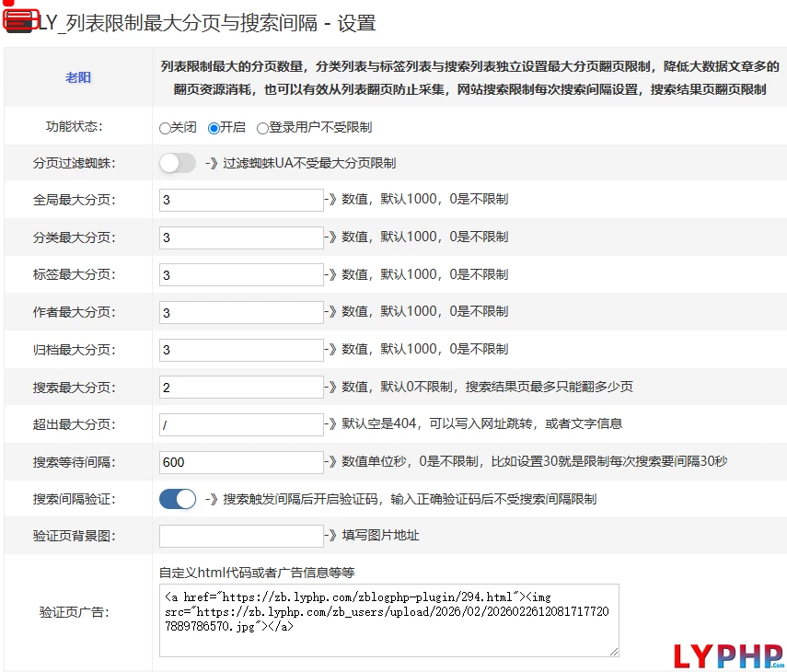
Task: Click the 搜索最大分页 value field
Action: (240, 388)
